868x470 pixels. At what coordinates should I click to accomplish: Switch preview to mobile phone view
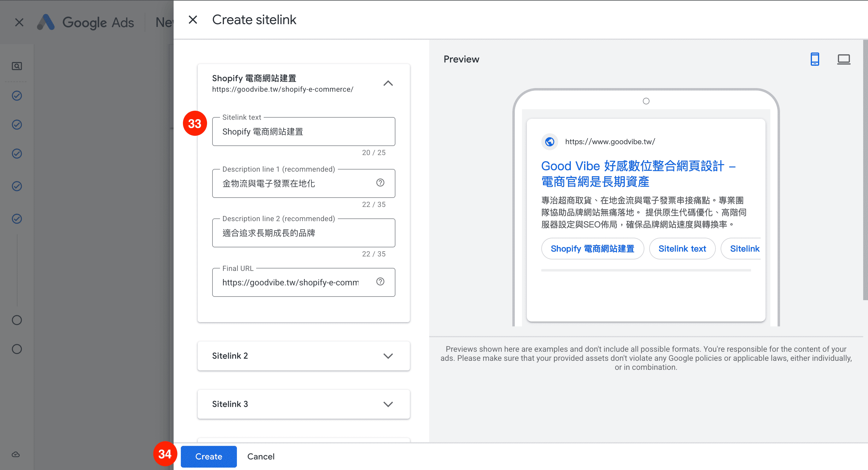pos(815,59)
